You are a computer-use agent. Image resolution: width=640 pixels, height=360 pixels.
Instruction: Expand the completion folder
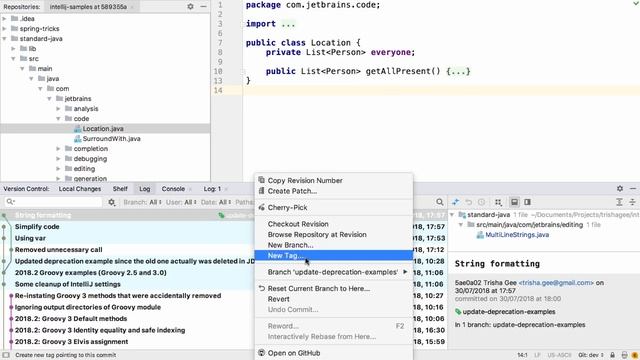click(58, 149)
